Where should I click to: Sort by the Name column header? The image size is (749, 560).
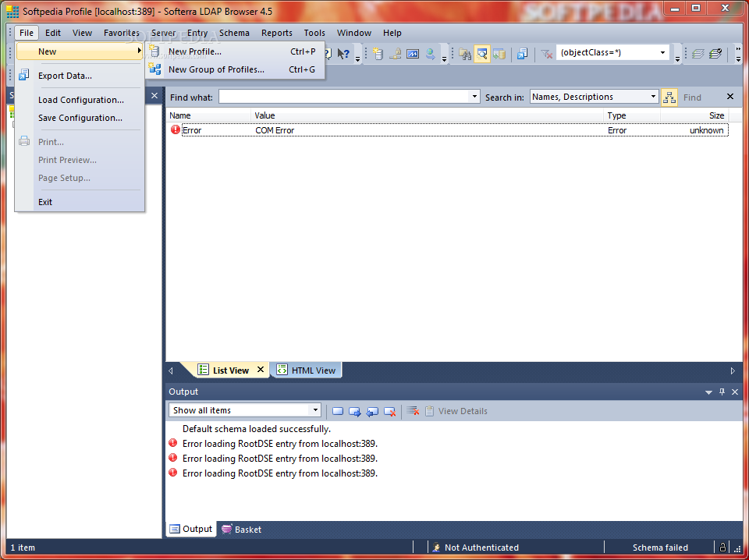(x=208, y=115)
